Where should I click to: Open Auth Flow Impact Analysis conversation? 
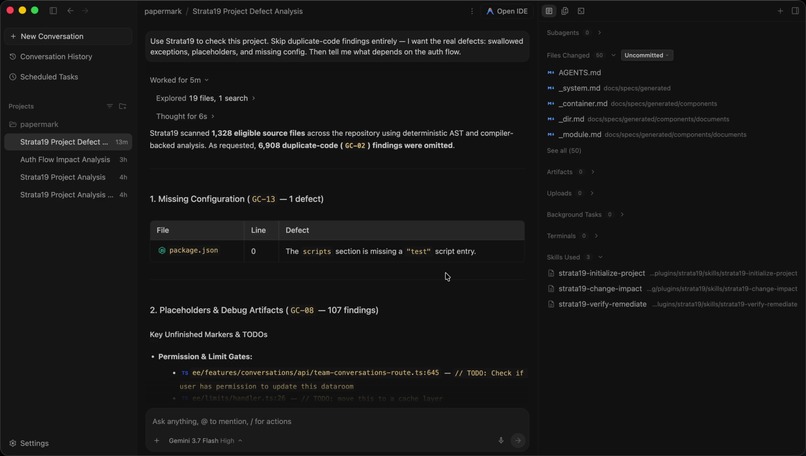(x=68, y=159)
